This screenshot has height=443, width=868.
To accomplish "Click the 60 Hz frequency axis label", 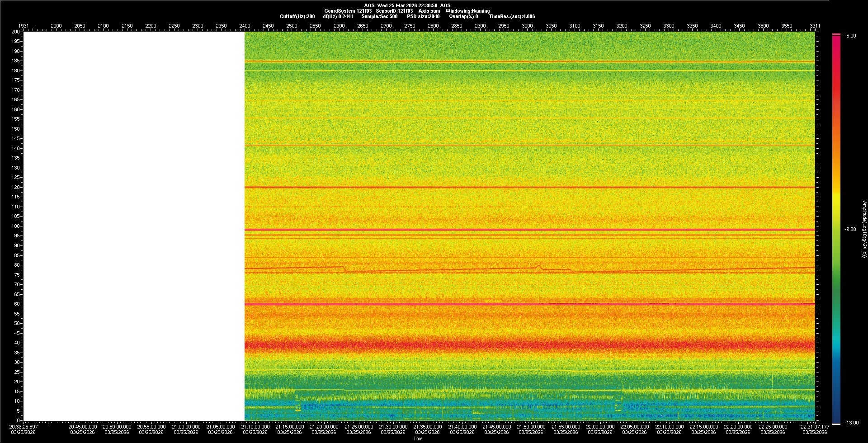I will [x=17, y=304].
